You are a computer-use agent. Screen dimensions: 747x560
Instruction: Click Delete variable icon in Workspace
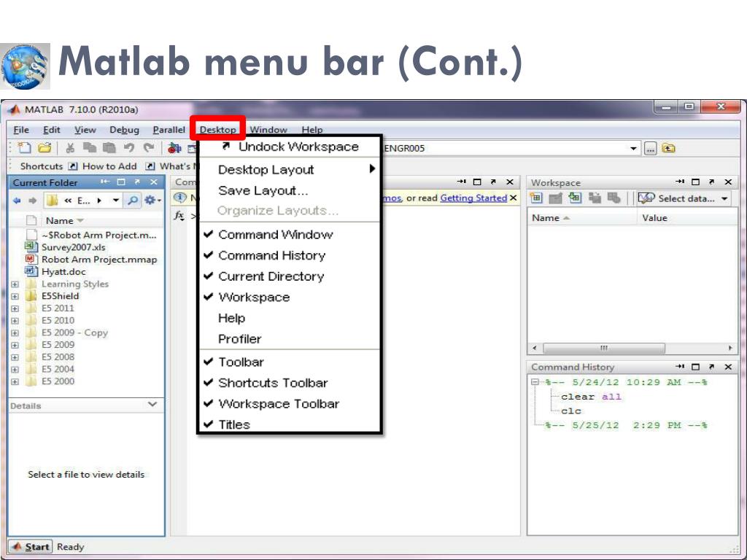[x=614, y=198]
